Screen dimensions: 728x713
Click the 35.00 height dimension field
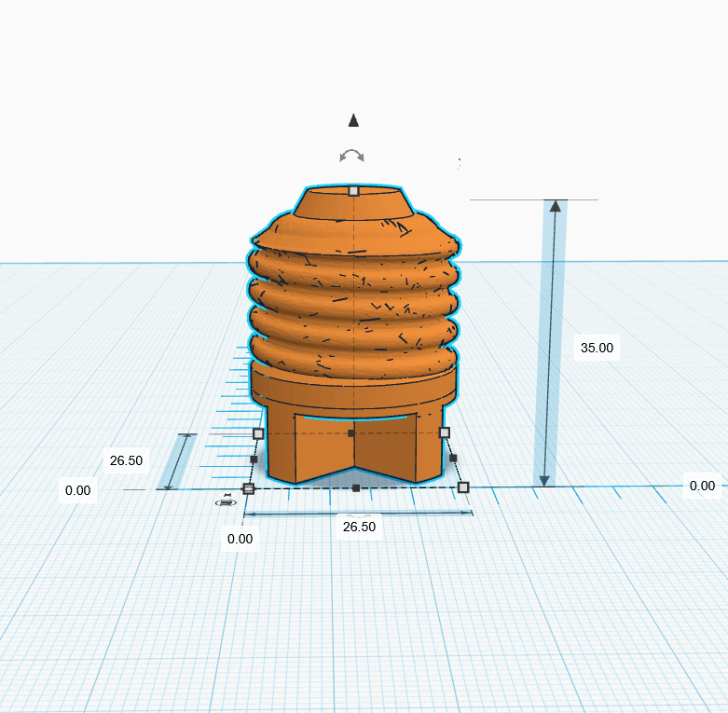(597, 348)
